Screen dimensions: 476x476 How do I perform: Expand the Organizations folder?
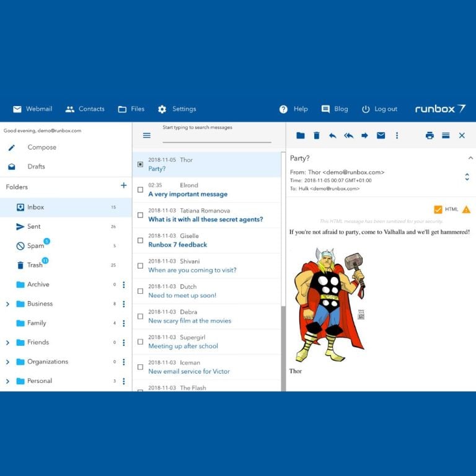click(x=7, y=362)
